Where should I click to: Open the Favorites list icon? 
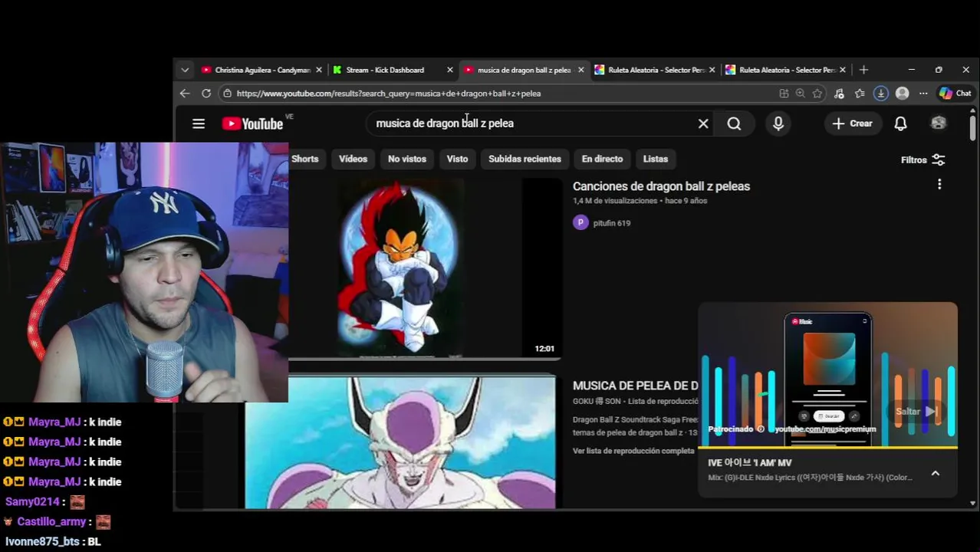click(x=860, y=94)
